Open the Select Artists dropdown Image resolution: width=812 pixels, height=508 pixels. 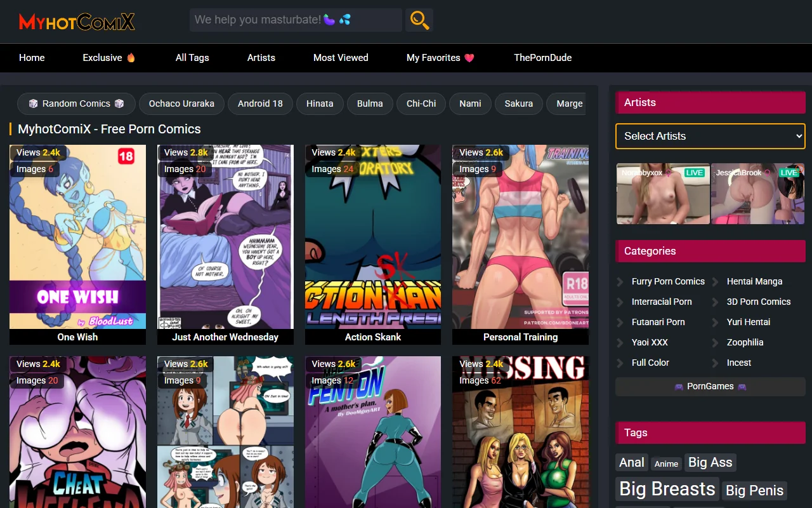[x=709, y=136]
